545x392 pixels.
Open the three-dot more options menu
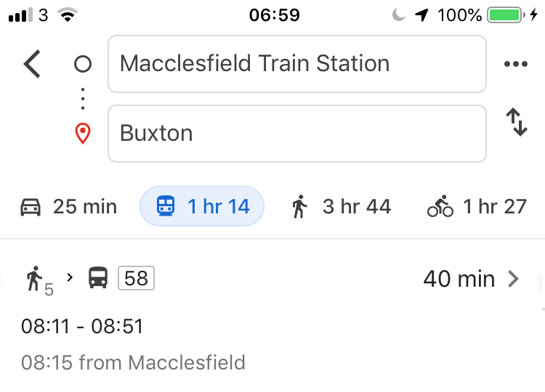[x=516, y=64]
